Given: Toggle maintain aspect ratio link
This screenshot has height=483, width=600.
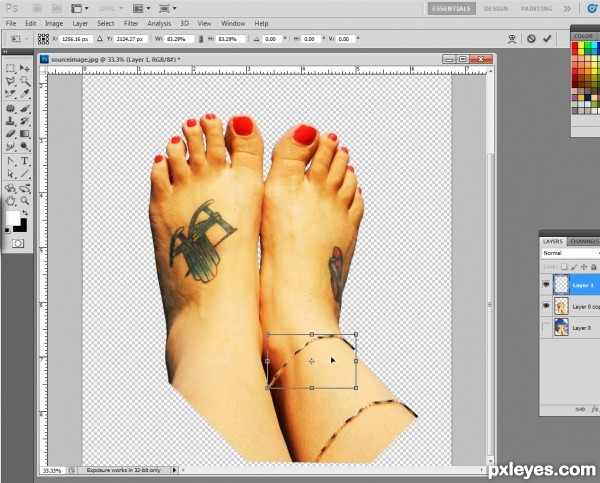Looking at the screenshot, I should 201,39.
